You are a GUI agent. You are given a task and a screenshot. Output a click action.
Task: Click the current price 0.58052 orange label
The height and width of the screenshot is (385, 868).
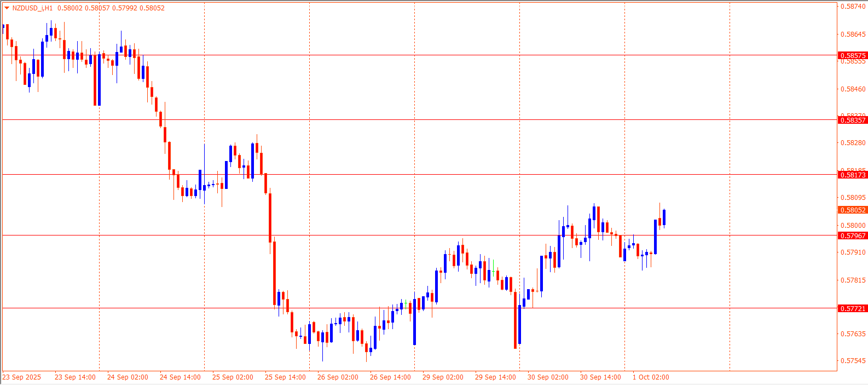(853, 210)
